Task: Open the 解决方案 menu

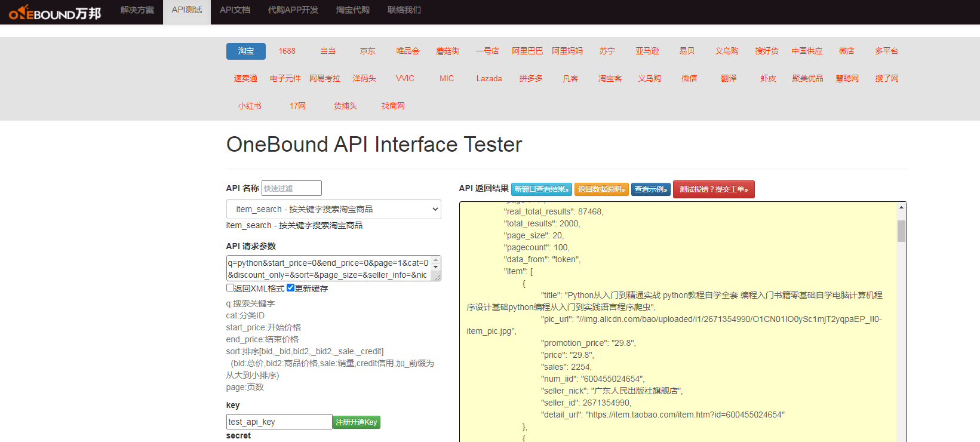Action: (x=137, y=10)
